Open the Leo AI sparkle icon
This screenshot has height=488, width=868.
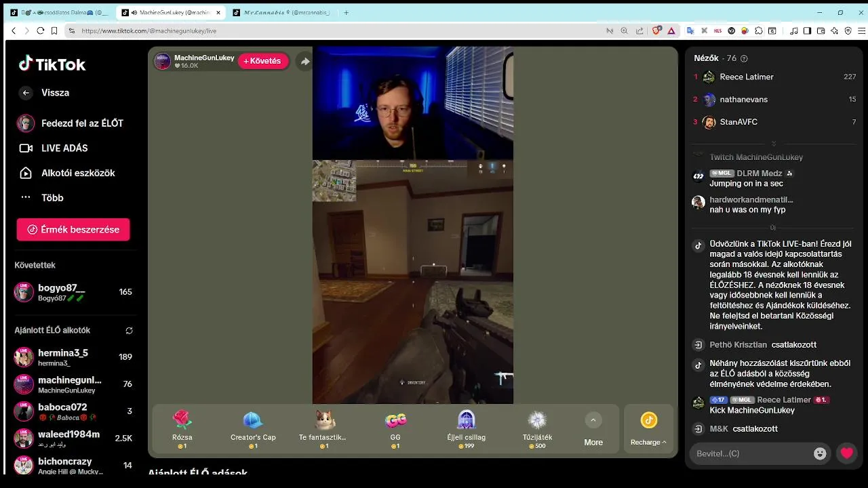click(x=834, y=31)
